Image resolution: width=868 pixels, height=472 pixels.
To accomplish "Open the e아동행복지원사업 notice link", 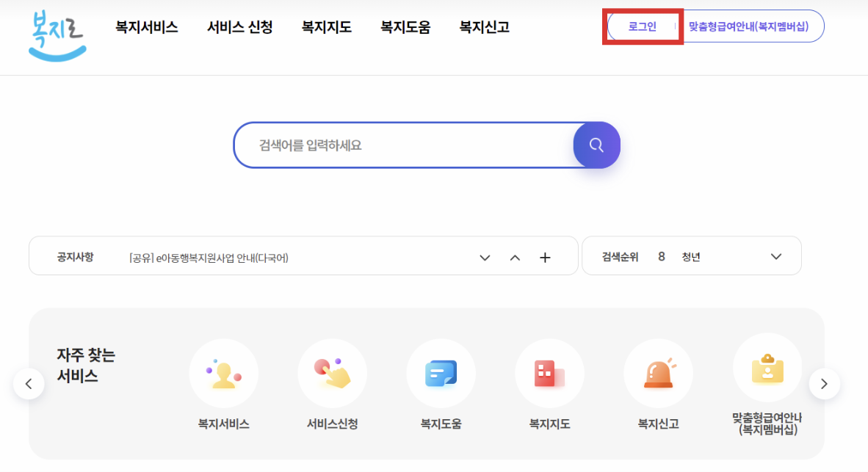I will [x=209, y=256].
